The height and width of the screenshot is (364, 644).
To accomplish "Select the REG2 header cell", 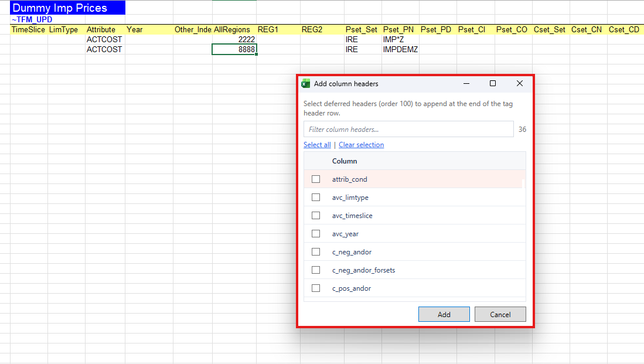I will pyautogui.click(x=322, y=29).
